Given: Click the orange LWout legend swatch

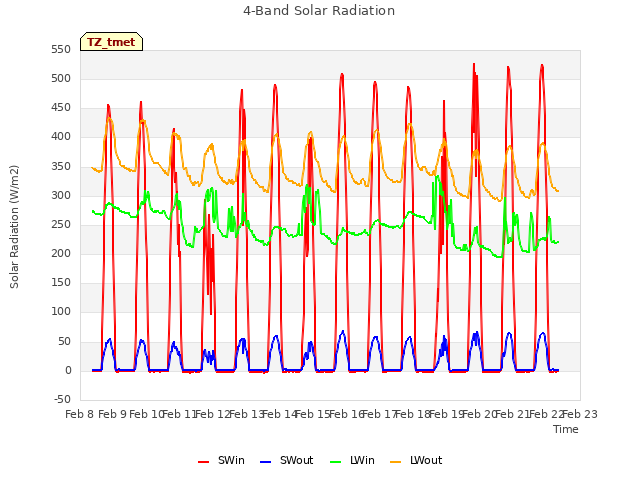Looking at the screenshot, I should click(x=396, y=462).
